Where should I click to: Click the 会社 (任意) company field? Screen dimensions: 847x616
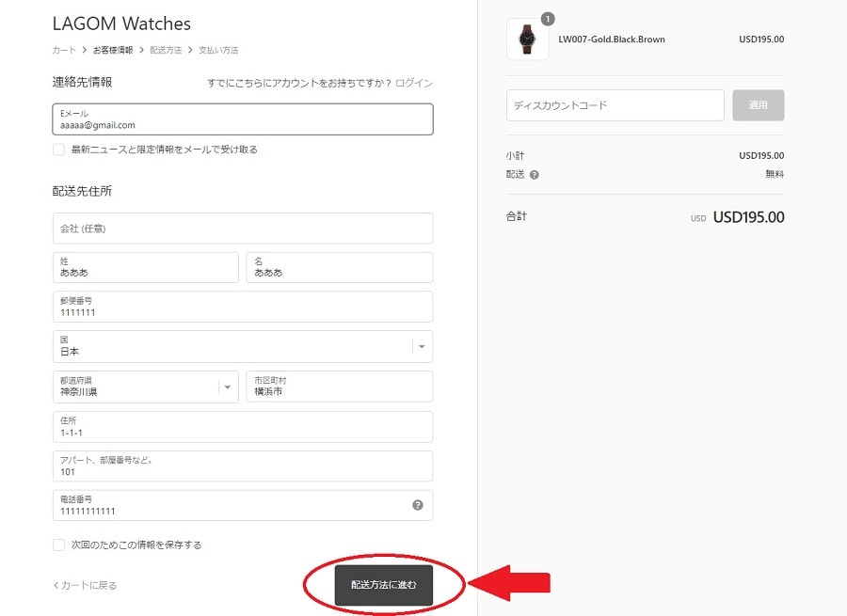point(243,229)
